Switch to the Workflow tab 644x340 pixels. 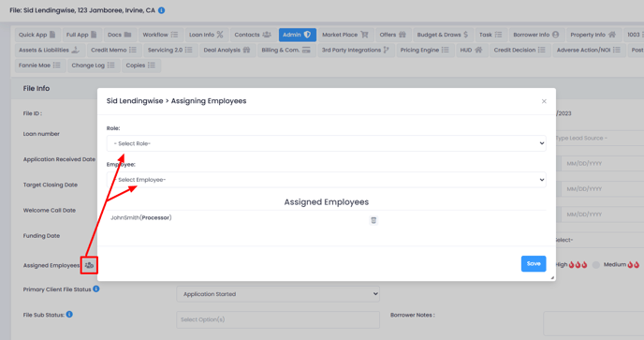tap(160, 35)
